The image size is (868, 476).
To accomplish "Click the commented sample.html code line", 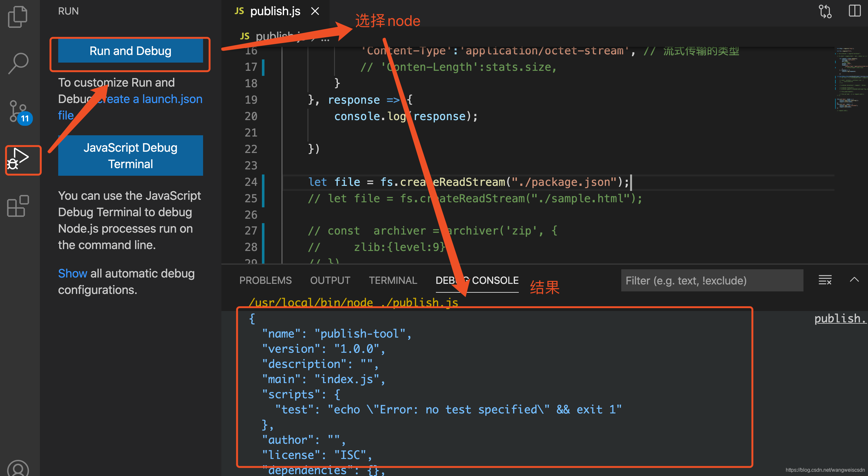I will coord(475,198).
